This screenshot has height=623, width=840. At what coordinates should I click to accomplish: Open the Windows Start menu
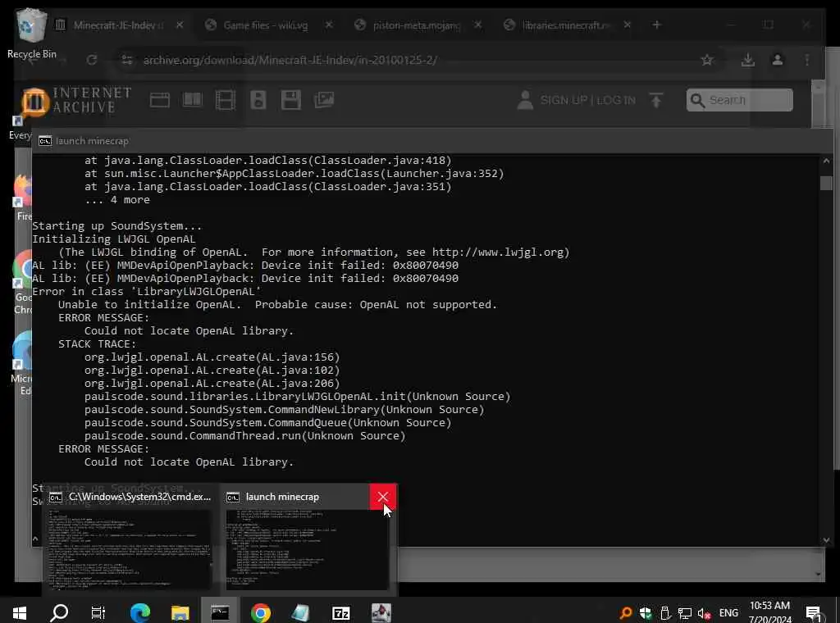[x=20, y=613]
